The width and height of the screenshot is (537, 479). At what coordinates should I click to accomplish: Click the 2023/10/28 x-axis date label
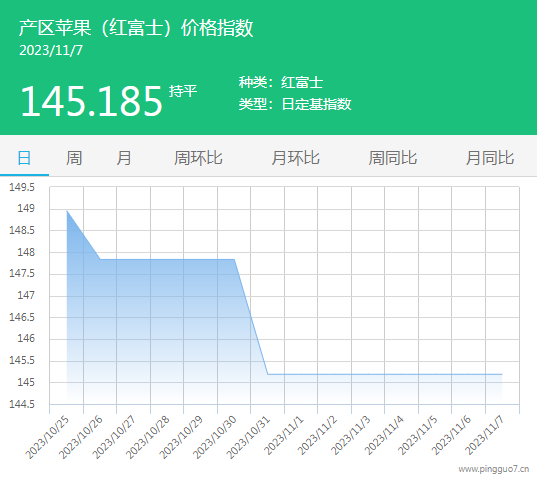(148, 437)
